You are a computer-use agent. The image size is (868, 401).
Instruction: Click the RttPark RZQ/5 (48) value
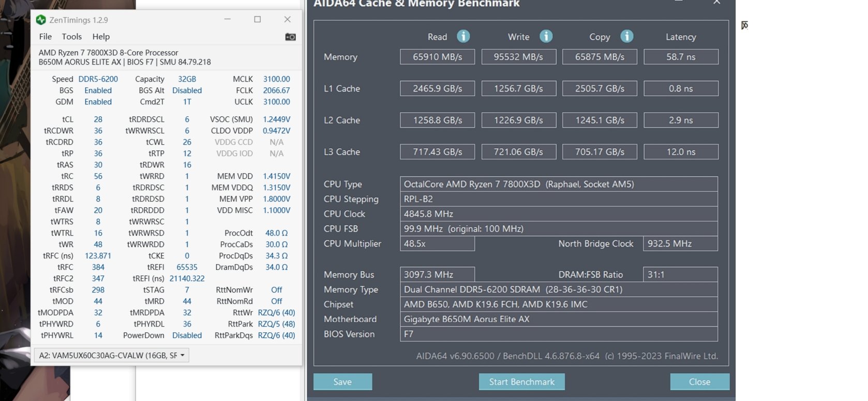click(x=277, y=324)
